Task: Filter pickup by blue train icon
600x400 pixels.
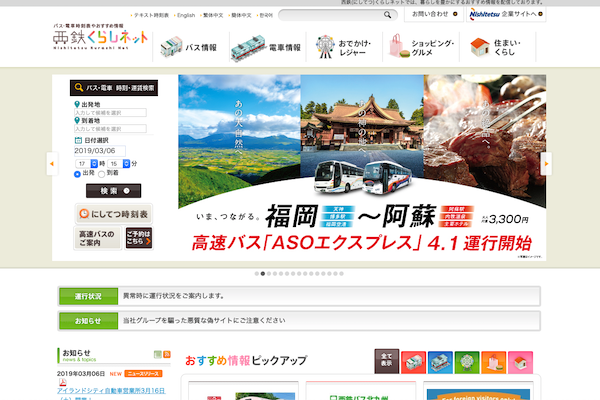Action: coord(440,362)
